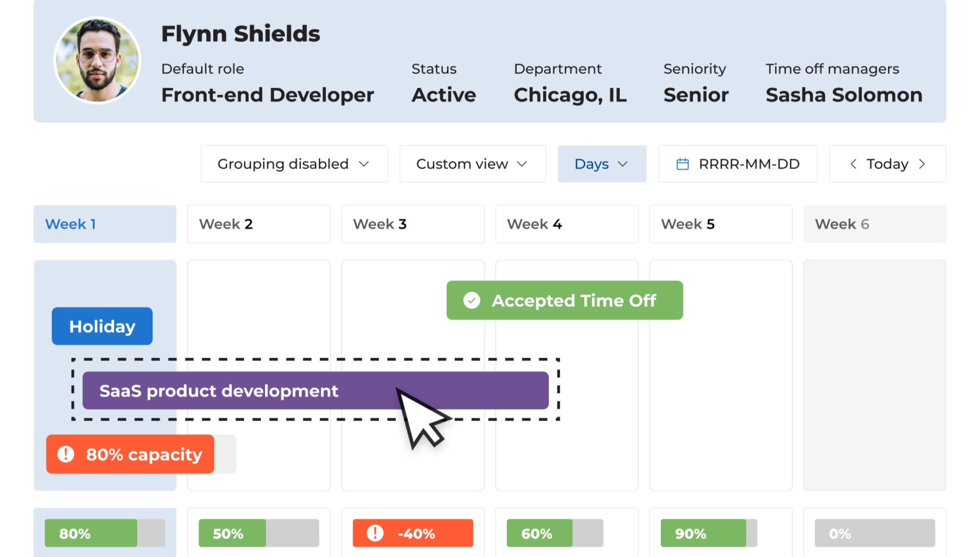Go to next period with right chevron
The image size is (980, 557).
[922, 164]
